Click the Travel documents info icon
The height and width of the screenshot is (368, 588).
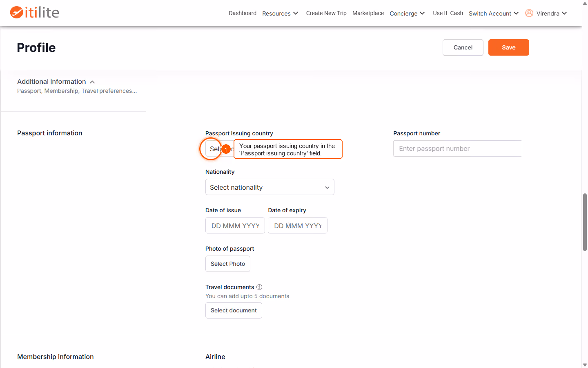coord(259,287)
